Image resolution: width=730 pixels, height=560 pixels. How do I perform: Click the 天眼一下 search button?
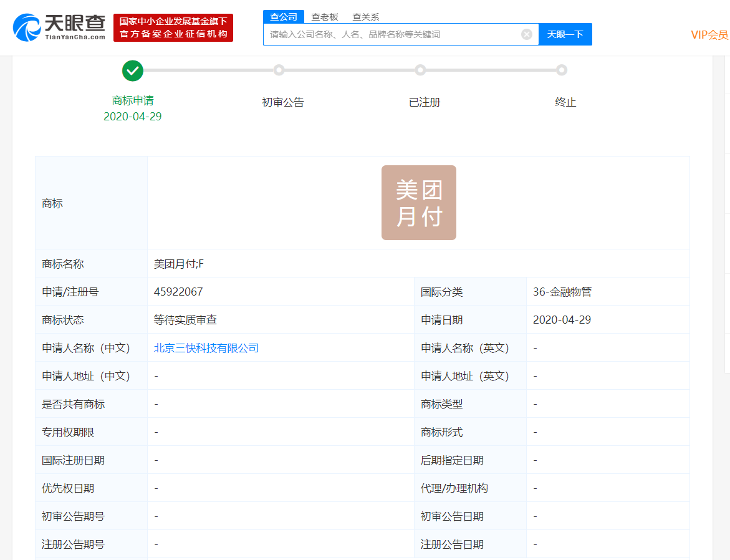pos(565,34)
